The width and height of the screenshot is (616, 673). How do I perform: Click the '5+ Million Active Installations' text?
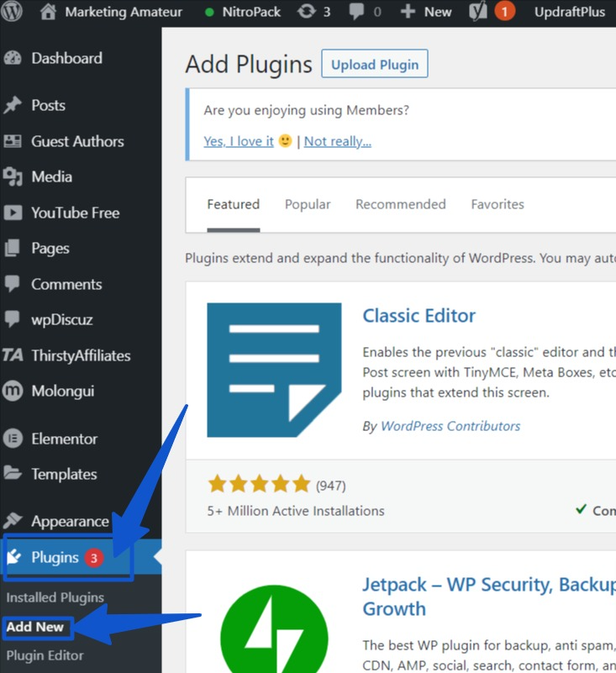[296, 511]
